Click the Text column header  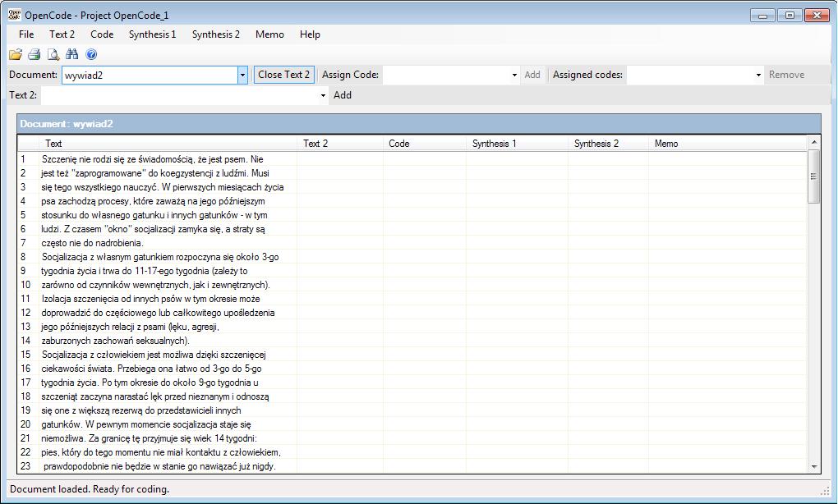click(168, 143)
